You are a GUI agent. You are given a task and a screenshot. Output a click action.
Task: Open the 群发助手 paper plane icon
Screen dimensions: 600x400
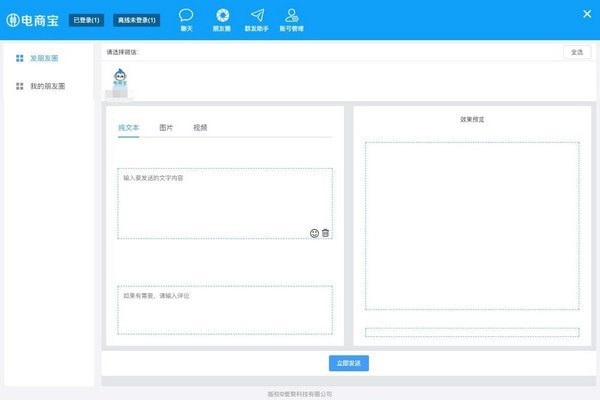(256, 20)
